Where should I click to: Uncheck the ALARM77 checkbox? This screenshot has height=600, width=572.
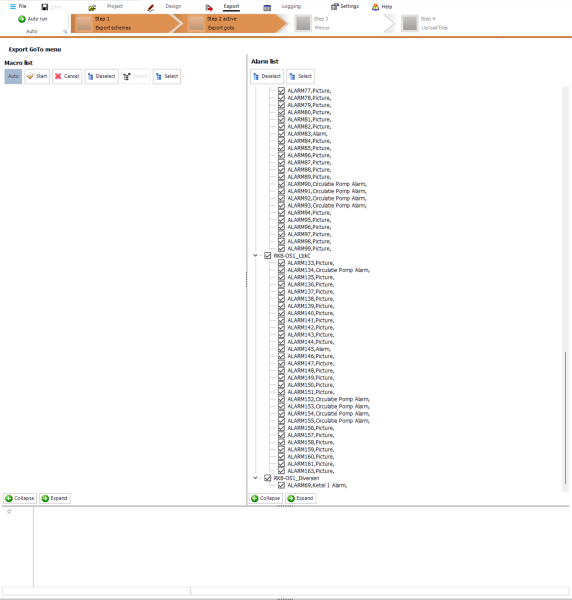282,91
